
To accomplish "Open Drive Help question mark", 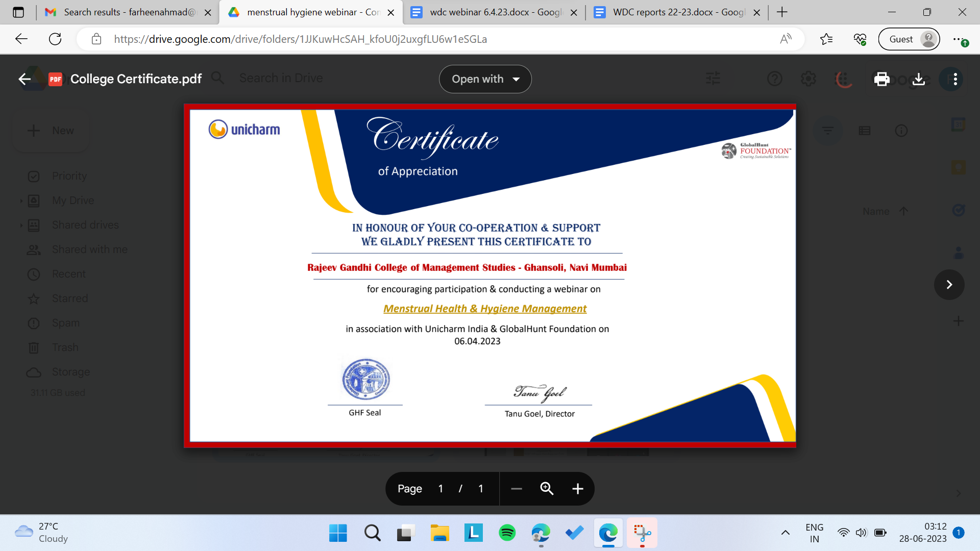I will coord(774,79).
